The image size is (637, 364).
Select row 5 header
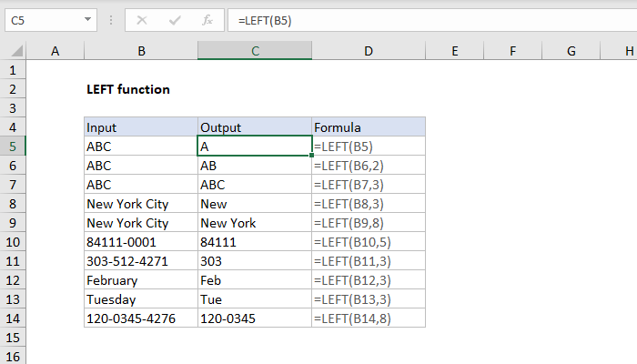coord(13,146)
